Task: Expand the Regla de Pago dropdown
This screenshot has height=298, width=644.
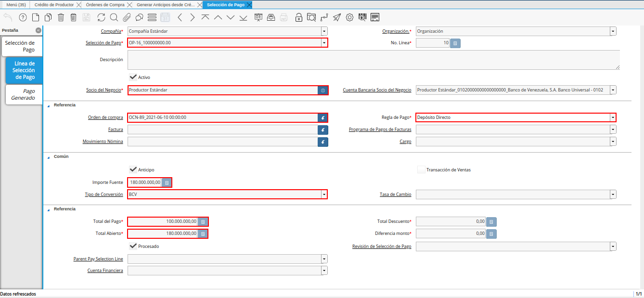Action: coord(613,117)
